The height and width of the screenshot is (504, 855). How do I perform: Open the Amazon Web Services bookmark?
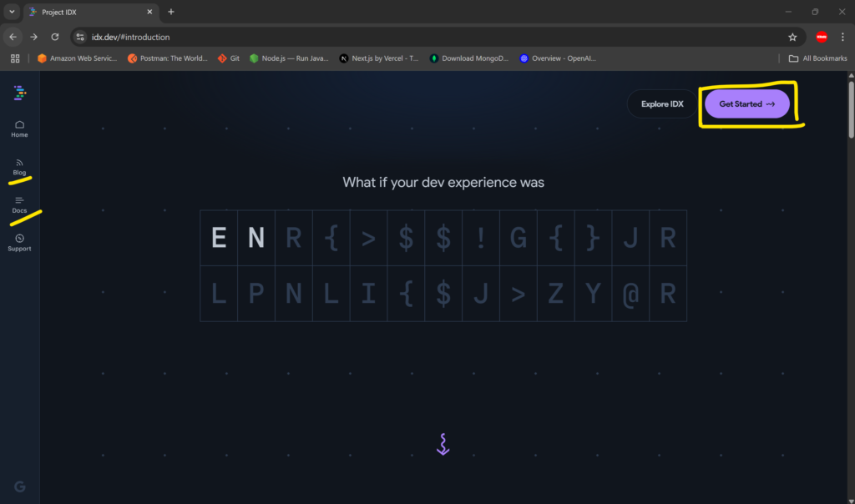(77, 58)
